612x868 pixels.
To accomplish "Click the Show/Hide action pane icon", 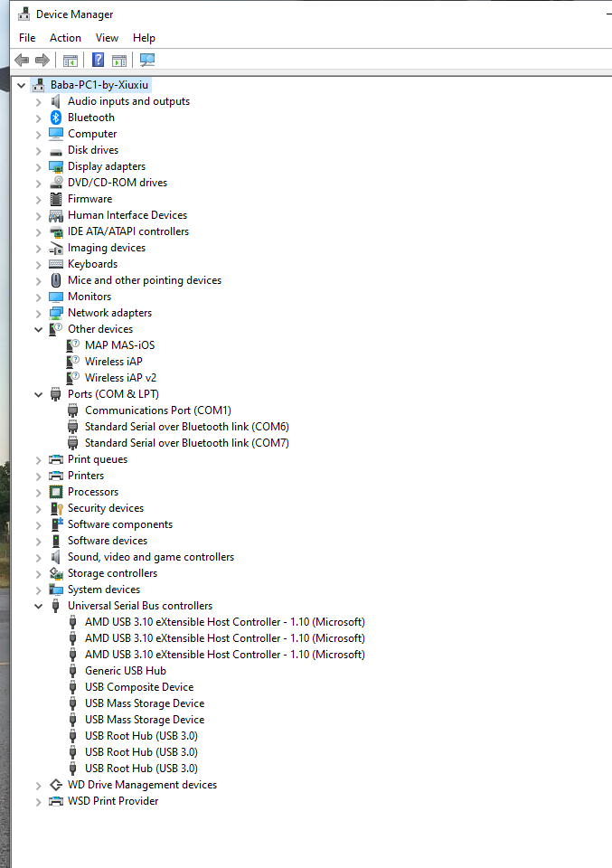I will click(x=119, y=61).
